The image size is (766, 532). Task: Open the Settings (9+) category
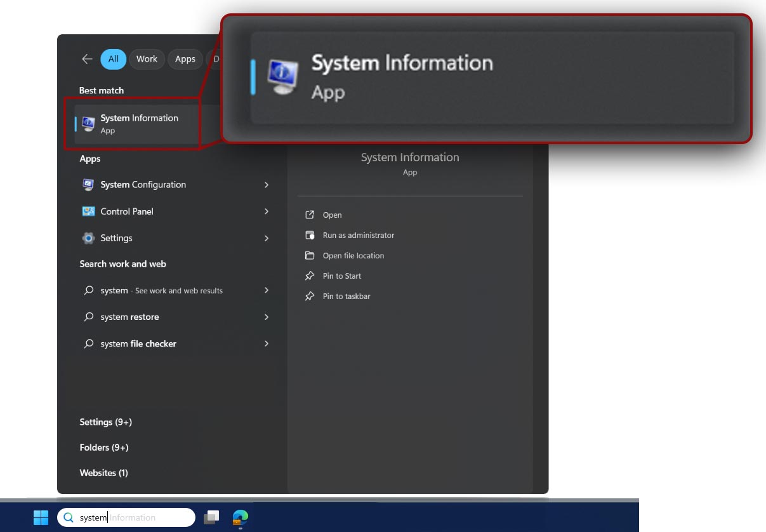coord(105,422)
